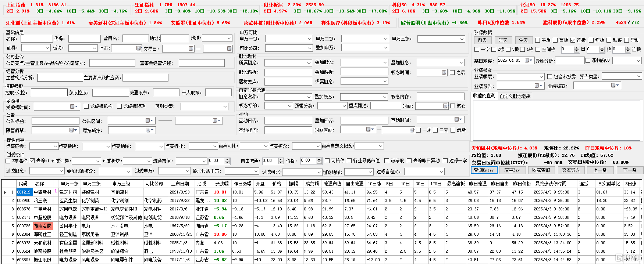Open calendar picker for 龙虎榜时间
The width and height of the screenshot is (644, 264).
click(x=74, y=106)
